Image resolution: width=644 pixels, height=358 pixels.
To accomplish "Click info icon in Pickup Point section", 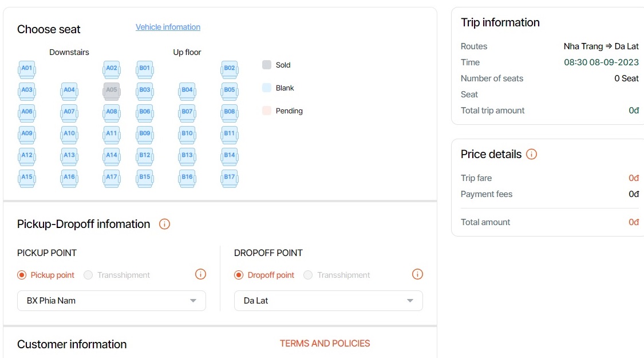I will (200, 274).
